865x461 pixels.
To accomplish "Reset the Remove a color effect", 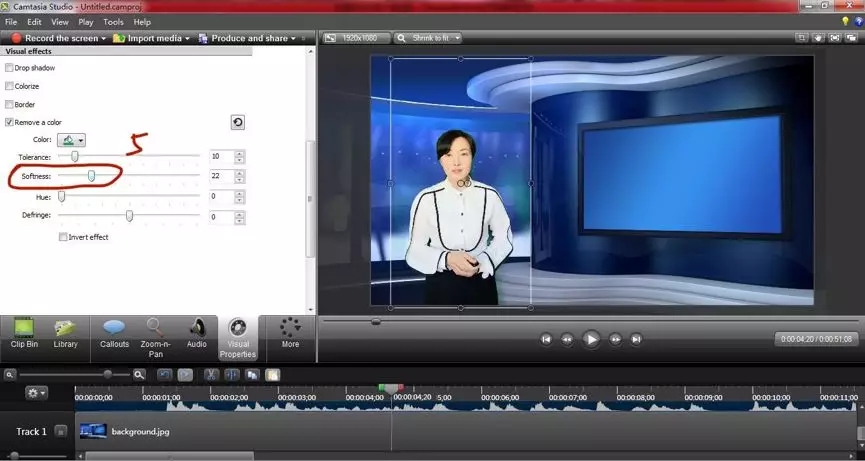I will coord(237,122).
